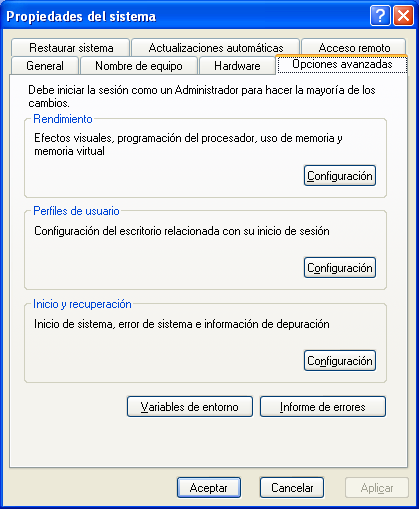This screenshot has height=509, width=419.
Task: Click the 'Debe iniciar la sesión como un Administrador' notice
Action: coord(202,96)
